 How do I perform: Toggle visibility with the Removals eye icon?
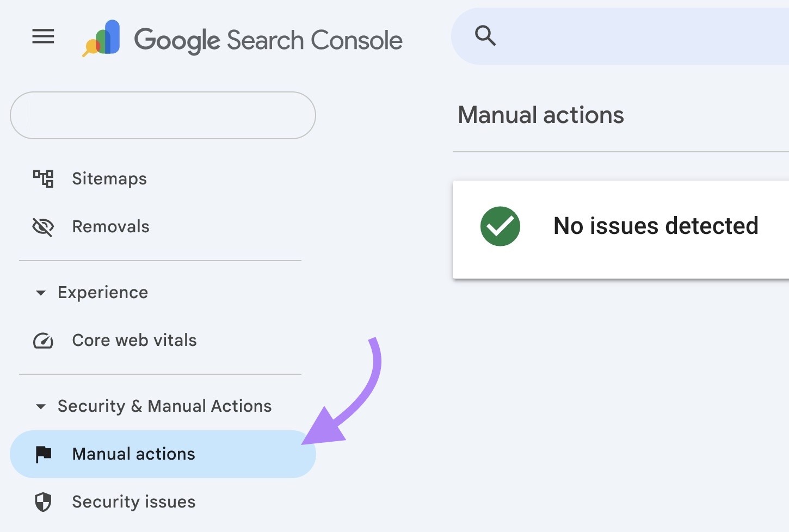point(44,227)
